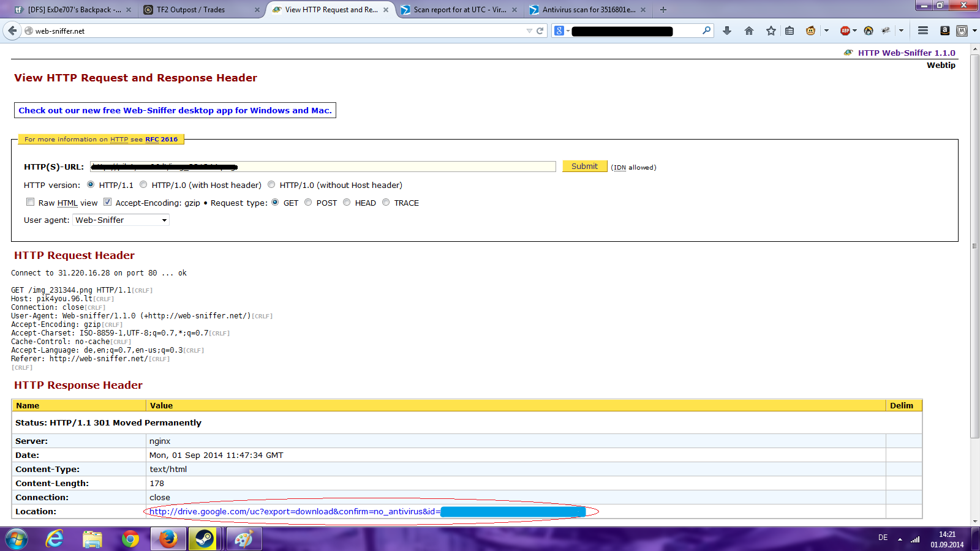Image resolution: width=980 pixels, height=551 pixels.
Task: Show bookmarks list icon beside the star
Action: [x=790, y=31]
